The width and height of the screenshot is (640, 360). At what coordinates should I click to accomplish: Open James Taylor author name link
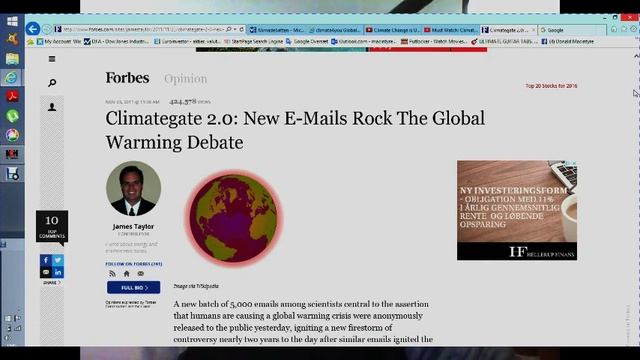pos(133,226)
